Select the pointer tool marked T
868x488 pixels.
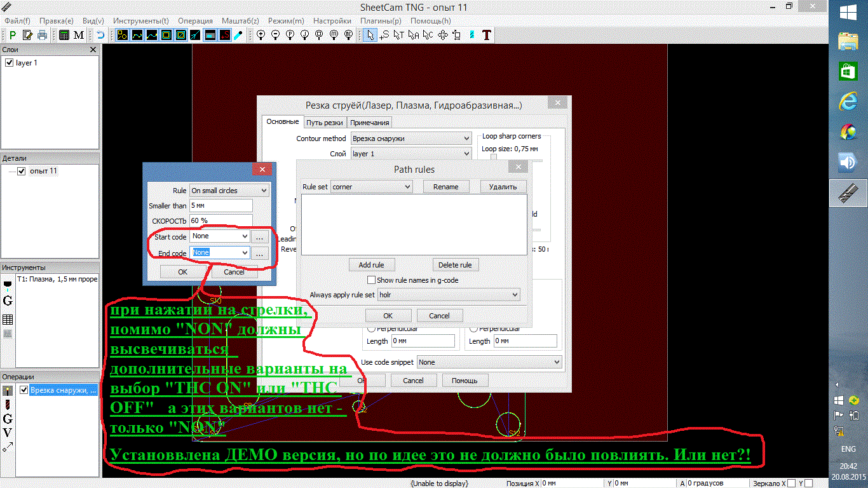398,35
